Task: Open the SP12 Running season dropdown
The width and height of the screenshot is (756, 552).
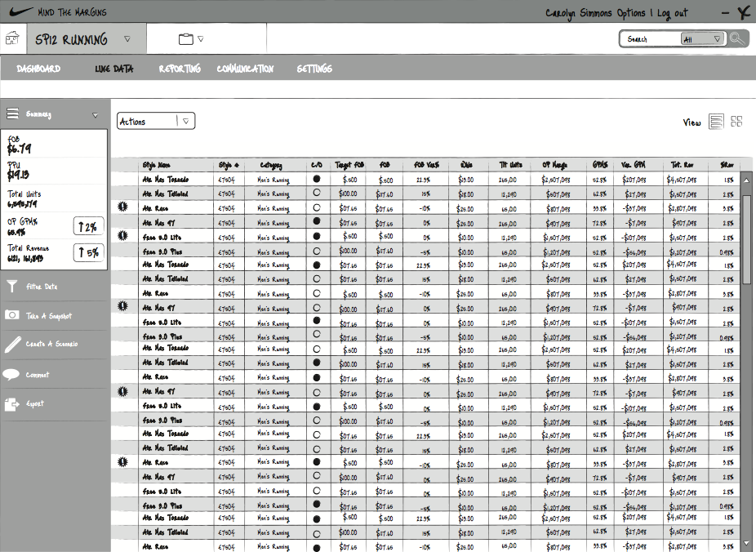Action: (x=127, y=39)
